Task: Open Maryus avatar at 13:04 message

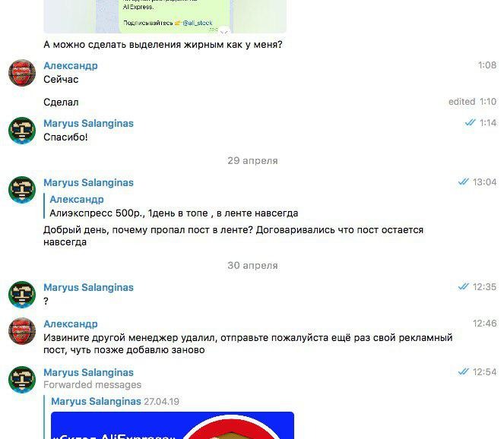Action: (x=22, y=190)
